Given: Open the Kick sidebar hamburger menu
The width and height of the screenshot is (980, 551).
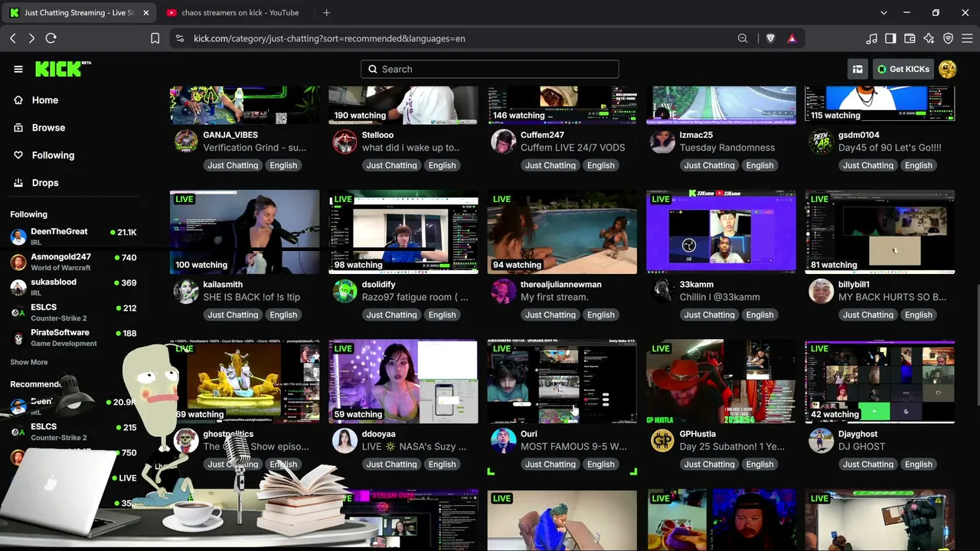Looking at the screenshot, I should (x=18, y=69).
